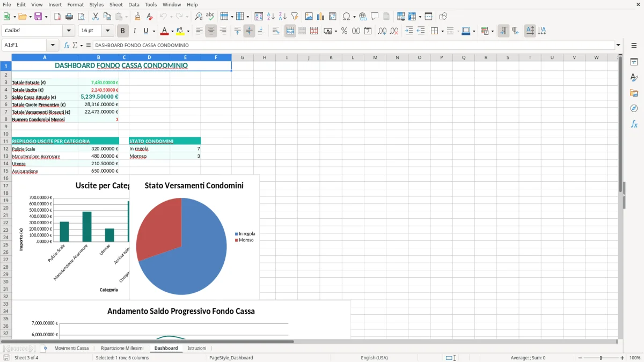Click zoom in plus button

coord(622,358)
